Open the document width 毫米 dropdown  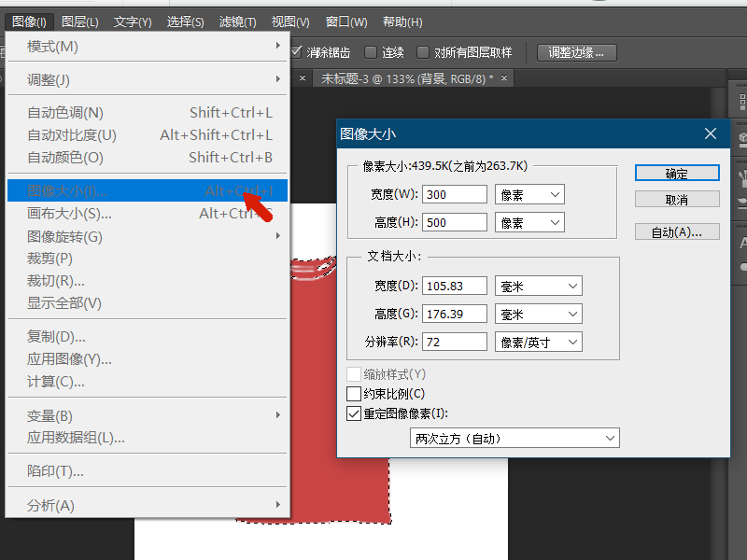[539, 286]
